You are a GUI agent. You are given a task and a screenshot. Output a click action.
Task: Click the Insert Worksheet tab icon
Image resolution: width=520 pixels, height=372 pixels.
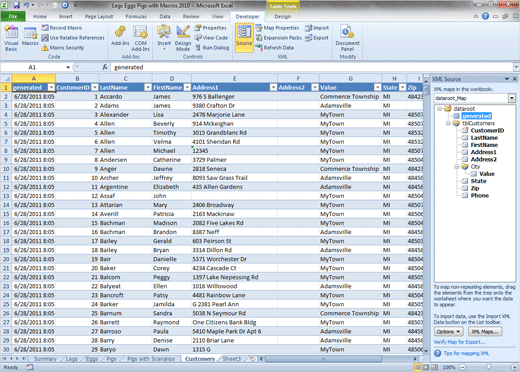(x=252, y=359)
